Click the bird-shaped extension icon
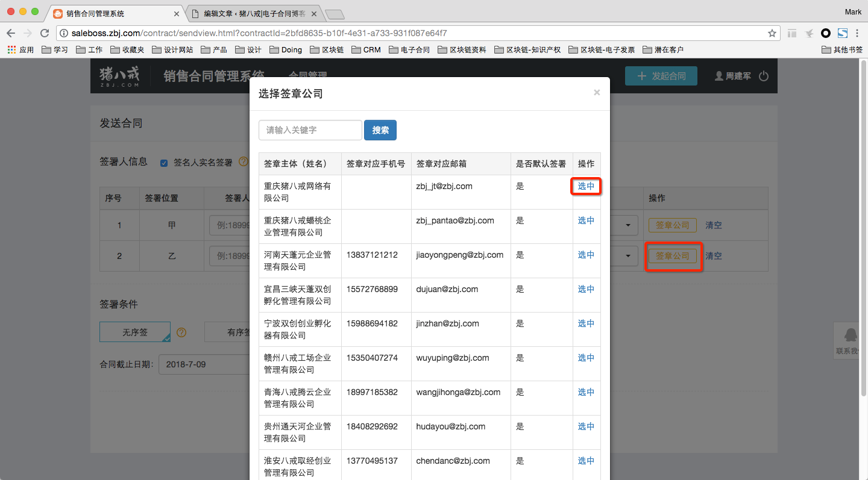Image resolution: width=868 pixels, height=480 pixels. [809, 33]
